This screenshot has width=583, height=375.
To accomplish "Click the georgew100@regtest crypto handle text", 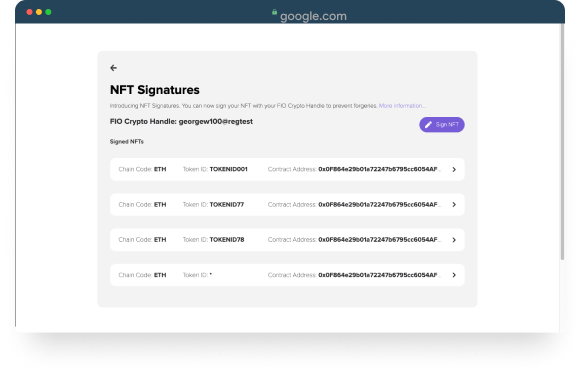I will click(x=216, y=122).
